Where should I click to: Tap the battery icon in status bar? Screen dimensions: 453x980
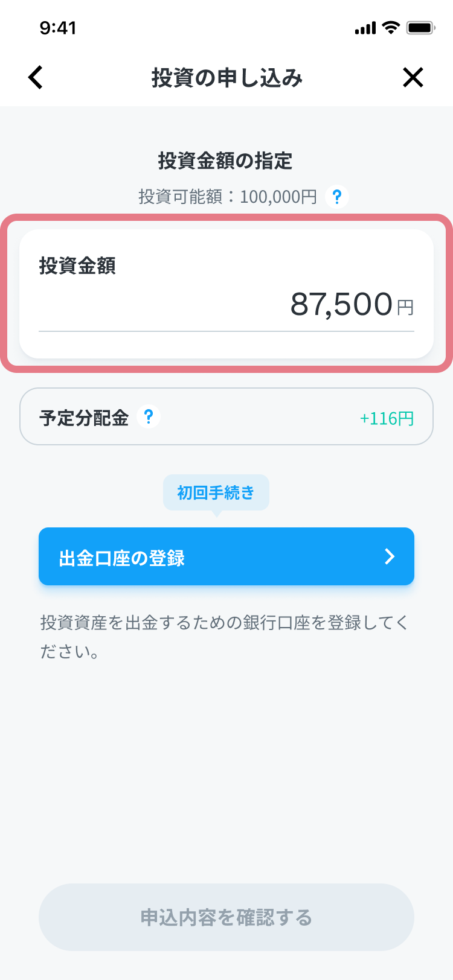(x=421, y=28)
